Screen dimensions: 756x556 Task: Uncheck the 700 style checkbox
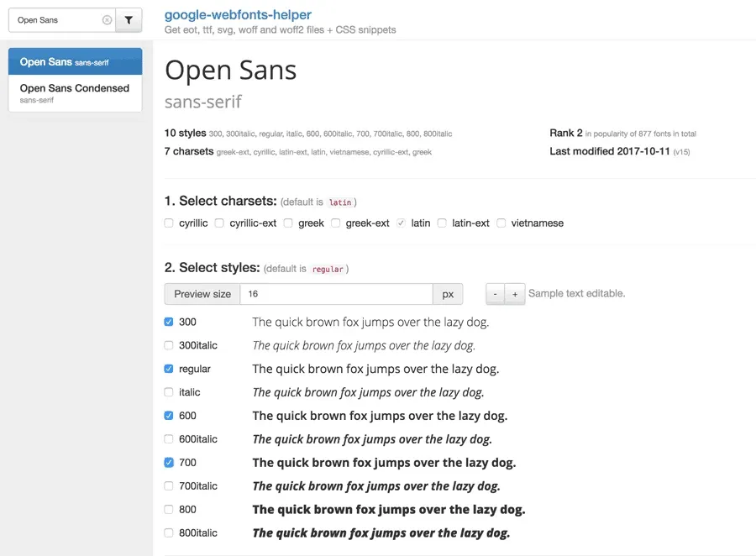tap(169, 462)
